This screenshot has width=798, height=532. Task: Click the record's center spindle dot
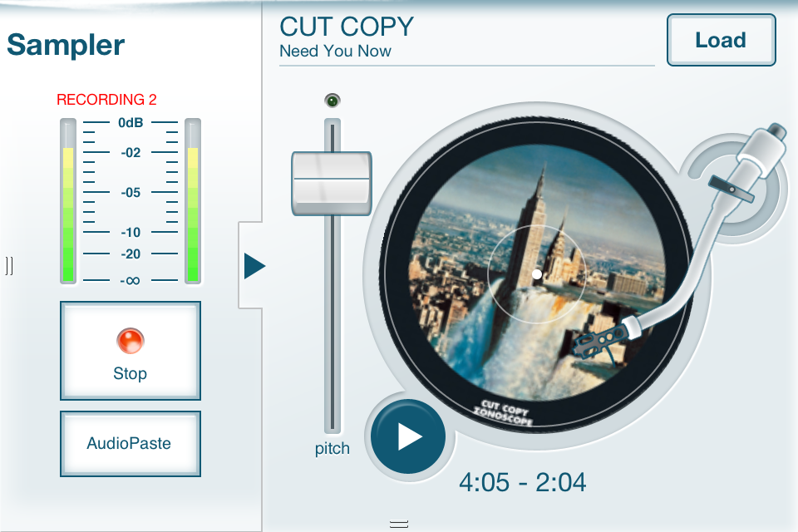537,274
